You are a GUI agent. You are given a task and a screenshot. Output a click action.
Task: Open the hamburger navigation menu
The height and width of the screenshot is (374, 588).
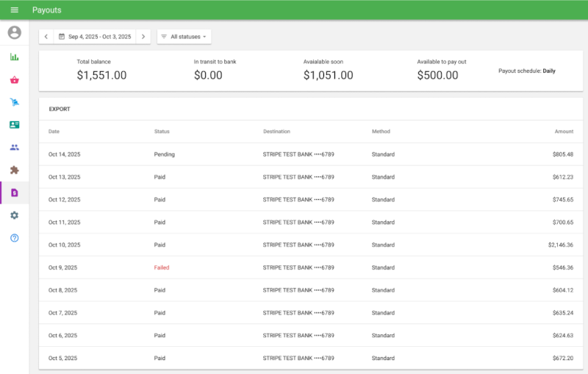click(14, 10)
